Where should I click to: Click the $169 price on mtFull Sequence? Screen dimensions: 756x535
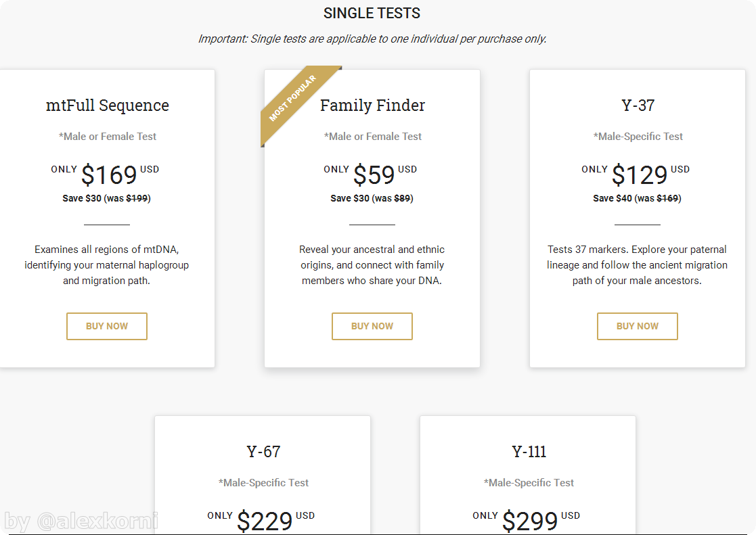109,175
